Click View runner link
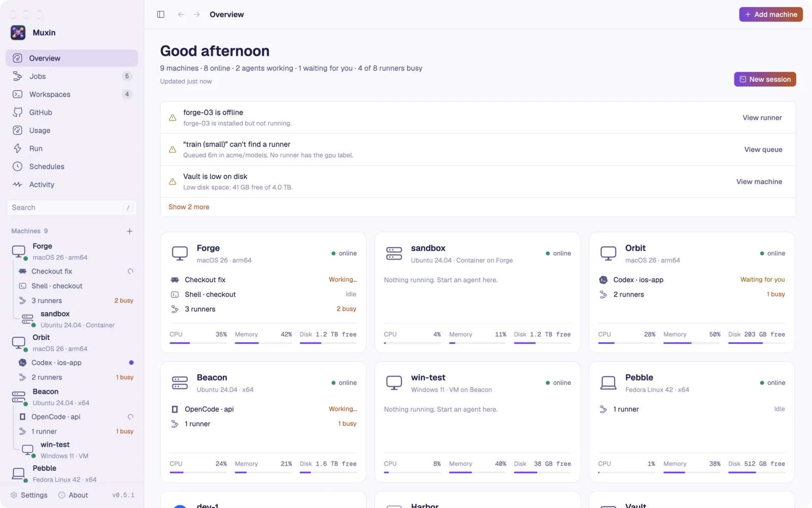The height and width of the screenshot is (508, 812). 762,118
